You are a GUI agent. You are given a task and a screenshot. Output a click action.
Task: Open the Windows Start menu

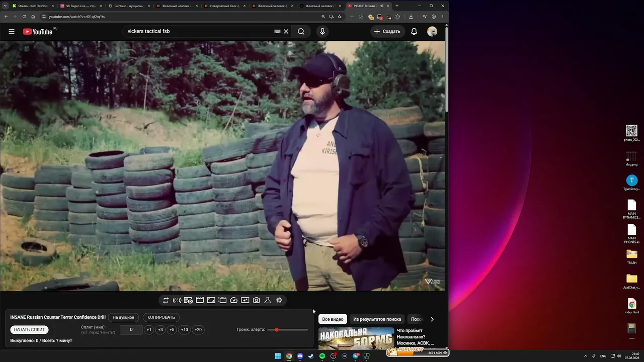tap(278, 356)
